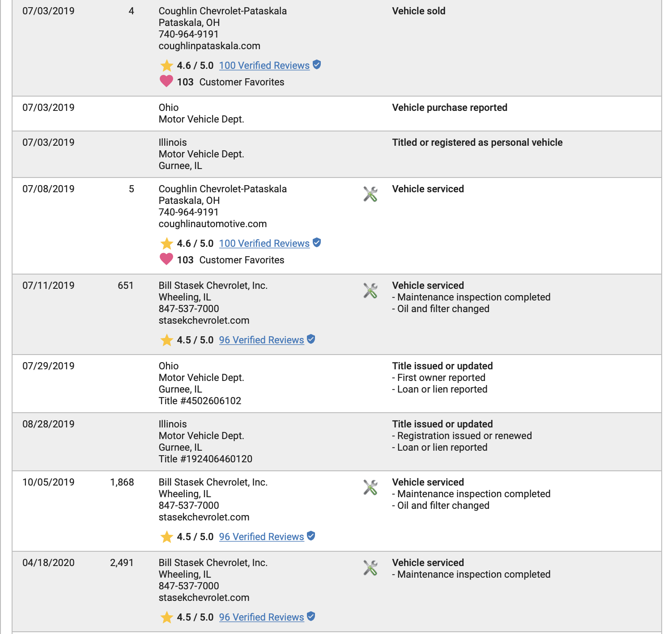Click date 04/18/2020
The width and height of the screenshot is (672, 634).
(x=48, y=563)
